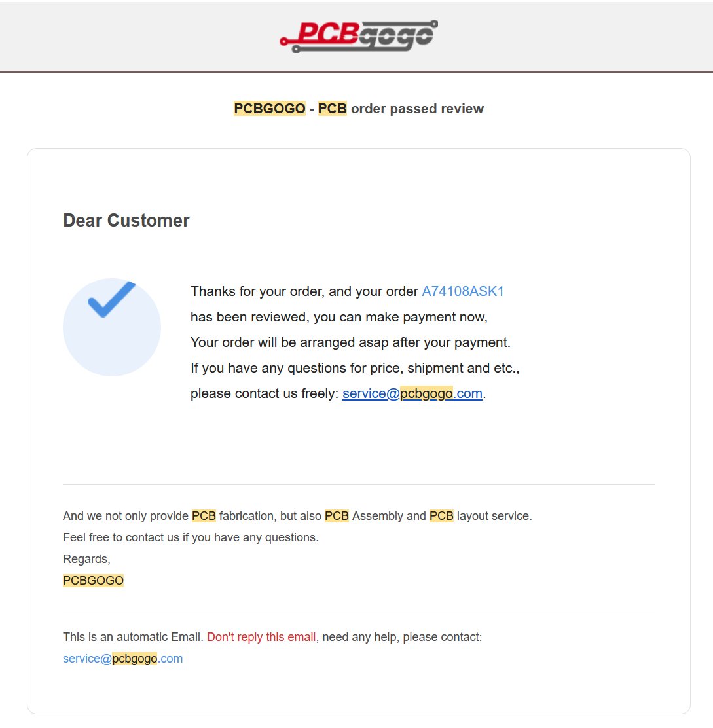Screen dimensions: 713x728
Task: Click the PCBGOGO signature below Regards
Action: tap(94, 580)
